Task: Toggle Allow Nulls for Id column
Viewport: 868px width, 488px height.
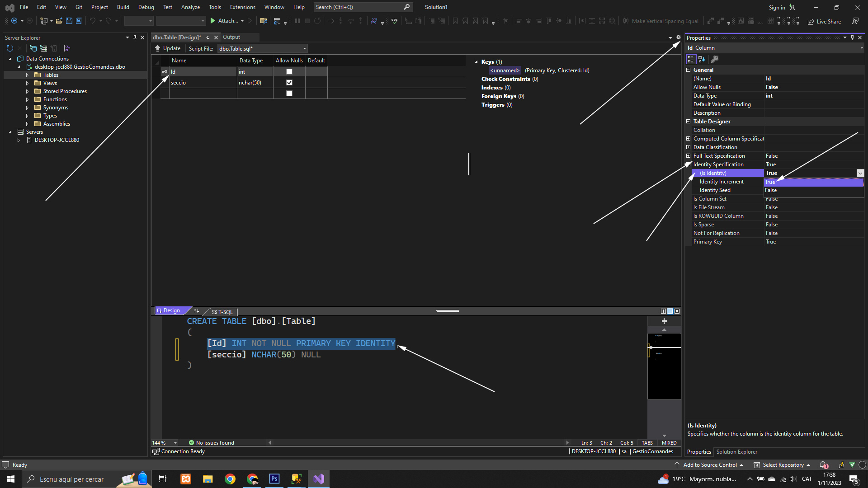Action: point(289,72)
